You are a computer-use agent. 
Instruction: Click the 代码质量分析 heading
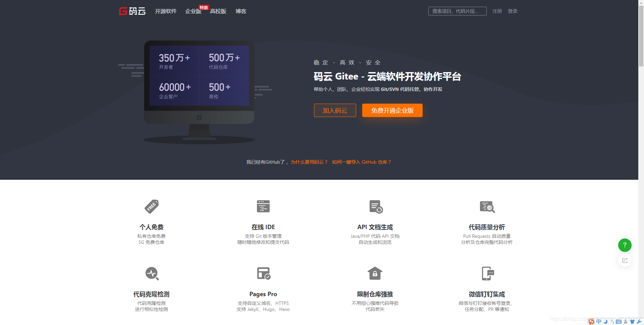(x=487, y=227)
